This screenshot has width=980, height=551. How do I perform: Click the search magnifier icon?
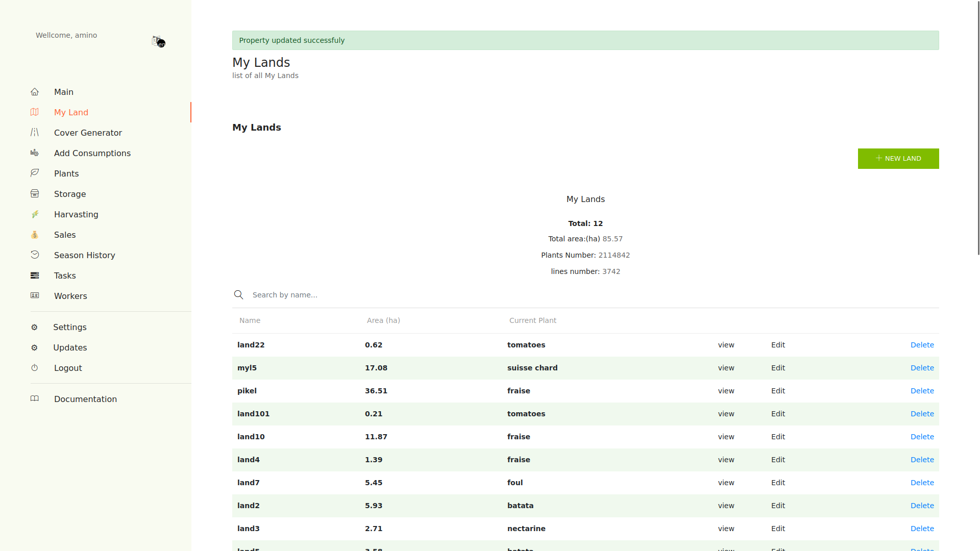click(238, 295)
